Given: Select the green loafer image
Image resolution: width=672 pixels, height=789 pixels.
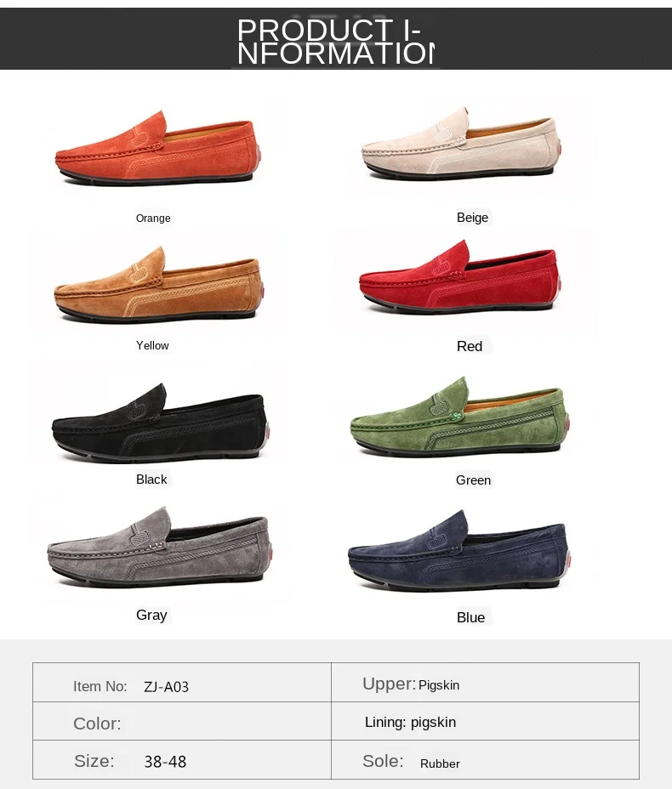Looking at the screenshot, I should point(460,417).
